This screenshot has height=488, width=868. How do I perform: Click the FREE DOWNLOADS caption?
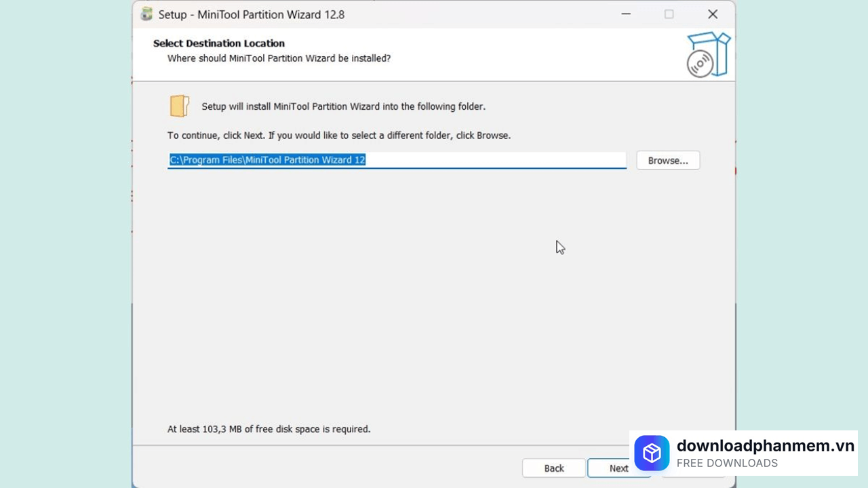(727, 464)
